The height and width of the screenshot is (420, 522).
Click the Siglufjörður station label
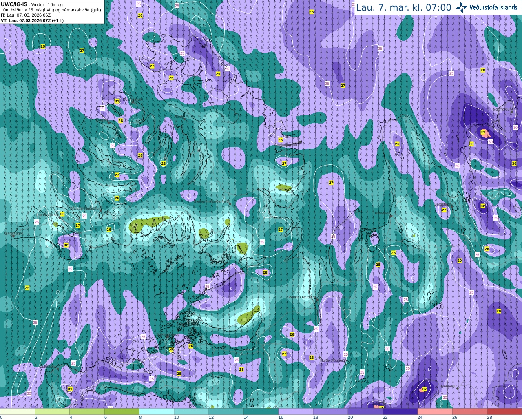pos(501,109)
